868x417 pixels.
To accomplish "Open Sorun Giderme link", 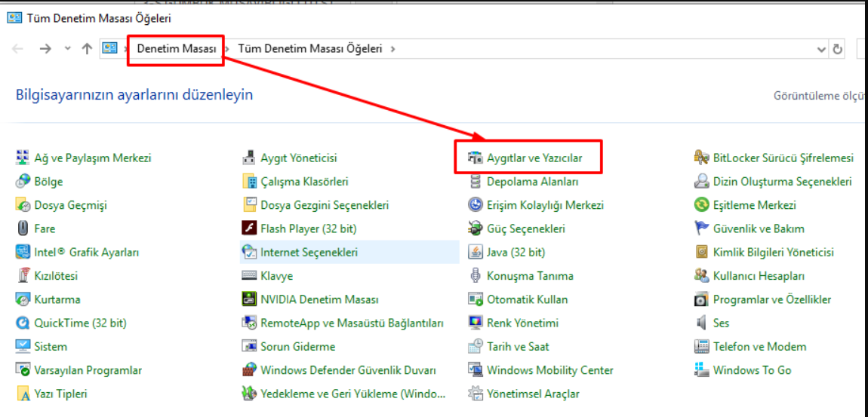I will click(x=298, y=347).
